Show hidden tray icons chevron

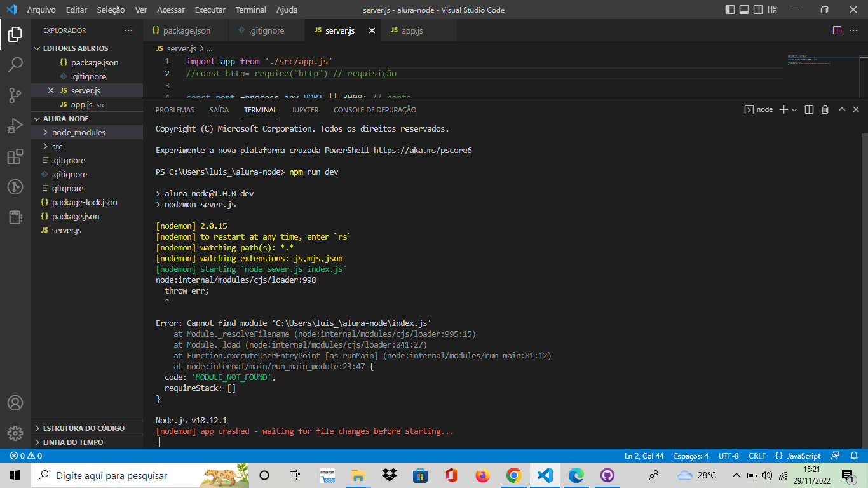(736, 475)
